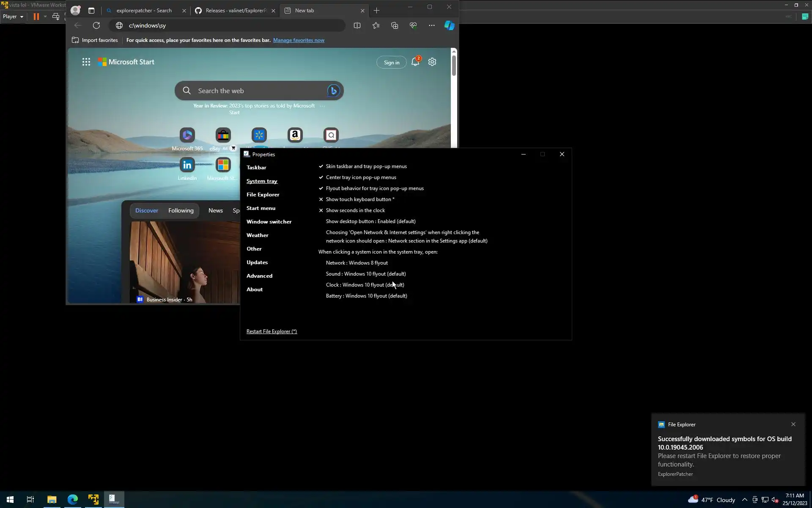Open File Explorer from the taskbar
The width and height of the screenshot is (812, 508).
tap(52, 500)
